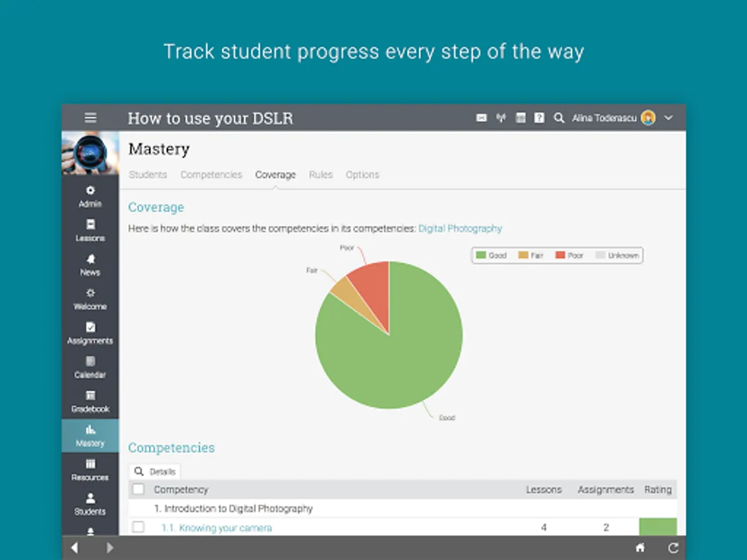The image size is (747, 560).
Task: Open Gradebook in the sidebar
Action: 90,402
